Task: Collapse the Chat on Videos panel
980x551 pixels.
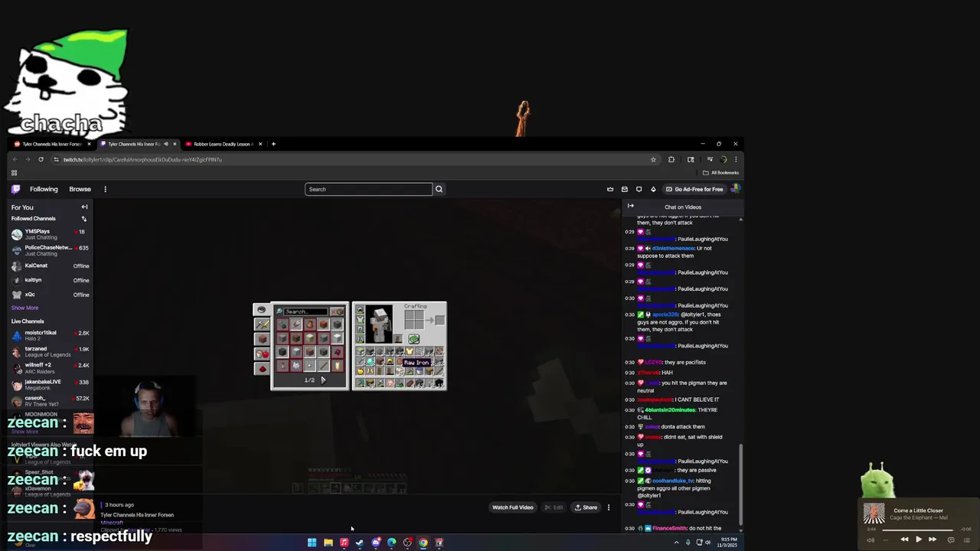Action: tap(630, 206)
